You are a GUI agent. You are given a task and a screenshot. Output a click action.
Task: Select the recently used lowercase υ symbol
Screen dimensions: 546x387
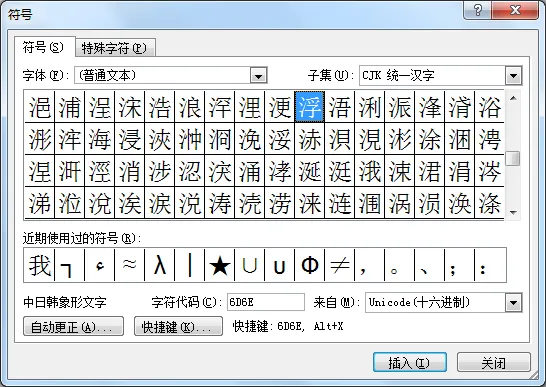280,265
